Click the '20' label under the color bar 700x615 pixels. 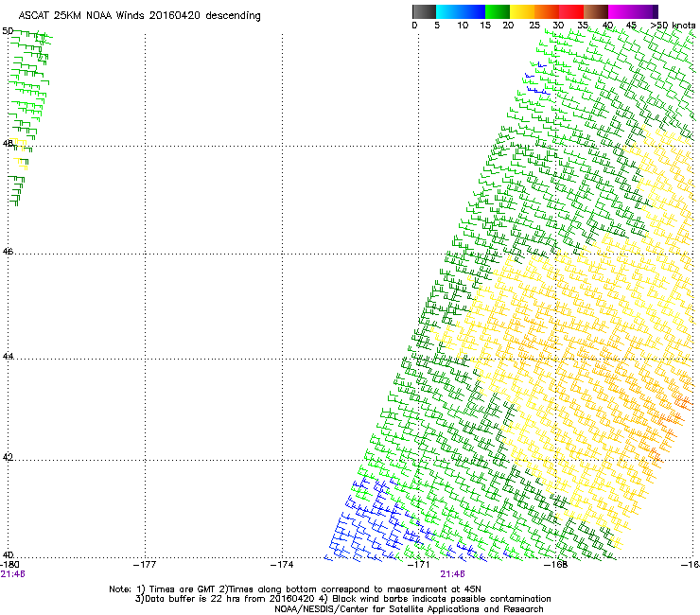(x=508, y=26)
